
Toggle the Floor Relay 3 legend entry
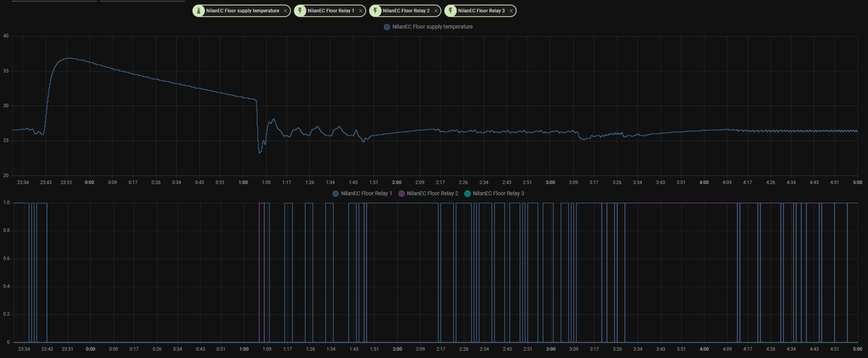click(498, 193)
